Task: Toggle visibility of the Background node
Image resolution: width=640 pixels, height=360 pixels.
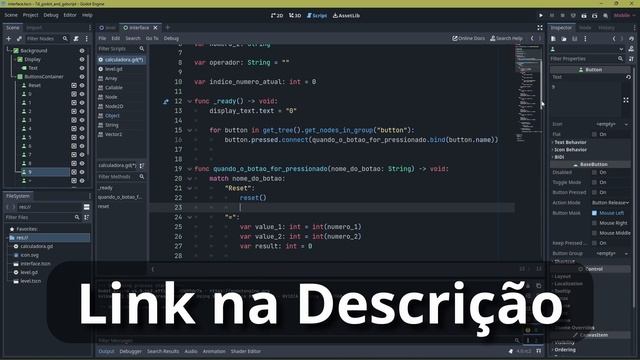Action: [82, 51]
